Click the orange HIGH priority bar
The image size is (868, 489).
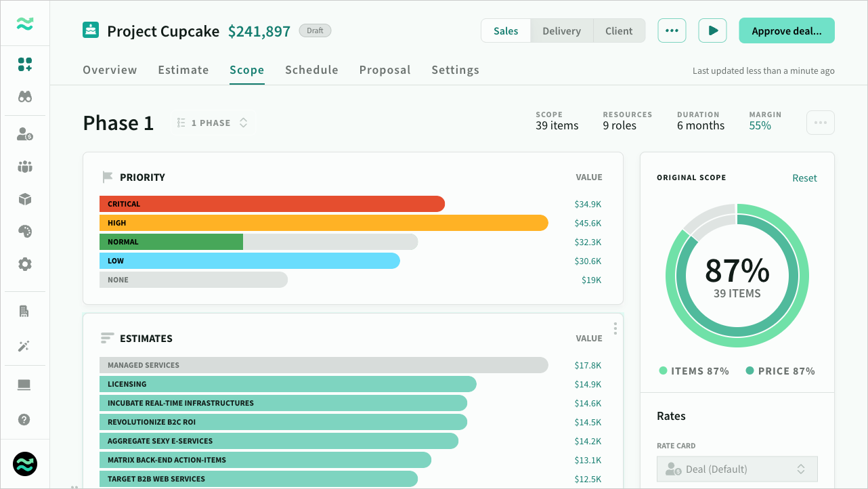(x=324, y=223)
